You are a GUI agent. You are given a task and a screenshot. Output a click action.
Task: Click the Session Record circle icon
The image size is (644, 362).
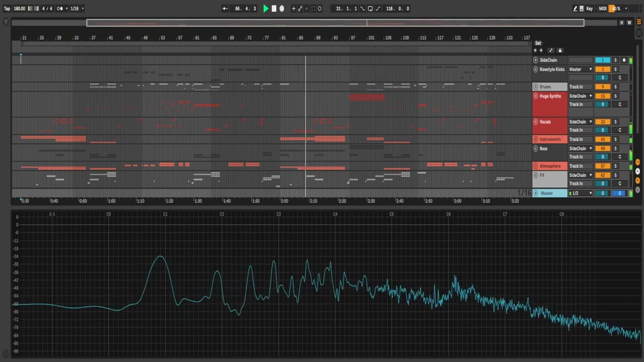(319, 9)
